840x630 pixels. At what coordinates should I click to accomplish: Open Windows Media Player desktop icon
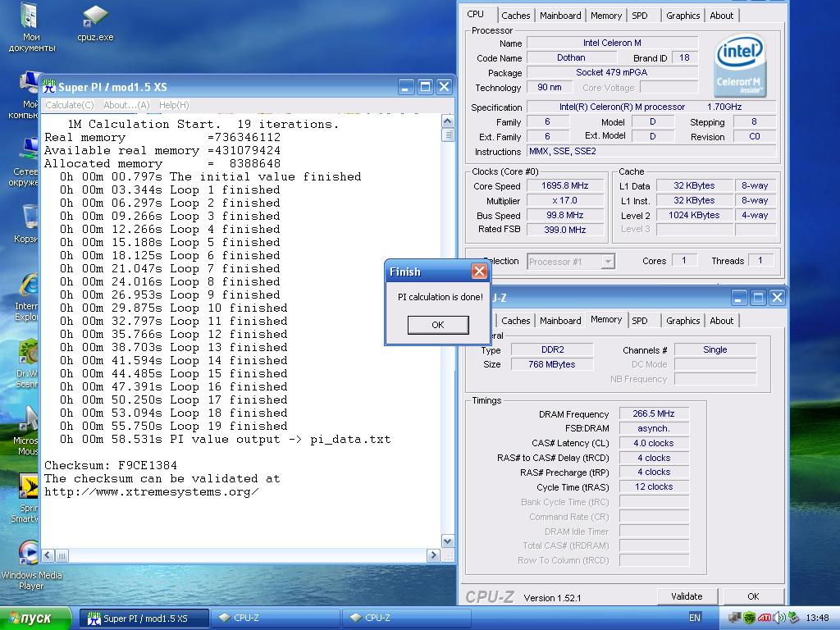30,564
